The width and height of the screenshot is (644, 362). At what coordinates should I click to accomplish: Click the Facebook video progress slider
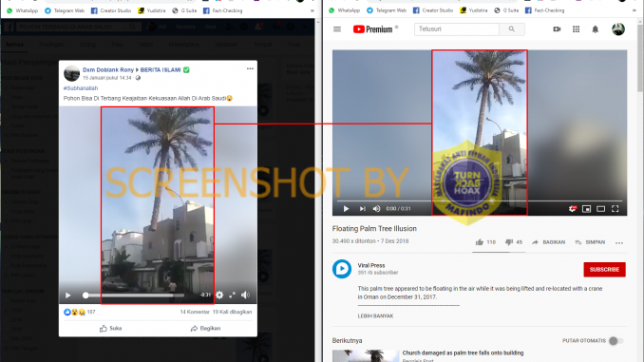pos(135,295)
